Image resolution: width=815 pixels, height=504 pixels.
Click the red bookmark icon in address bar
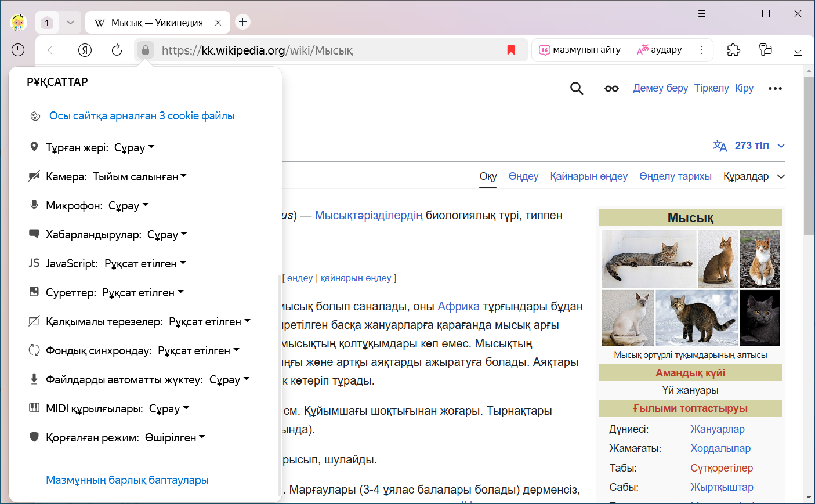click(x=511, y=50)
